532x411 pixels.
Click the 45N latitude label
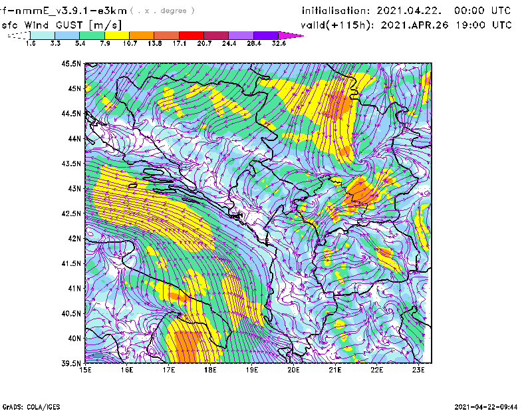[74, 88]
